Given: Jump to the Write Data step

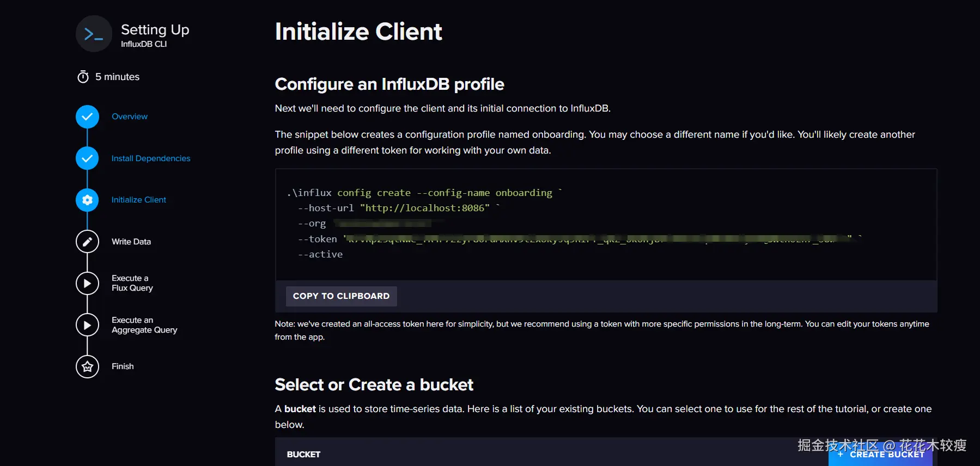Looking at the screenshot, I should click(131, 242).
